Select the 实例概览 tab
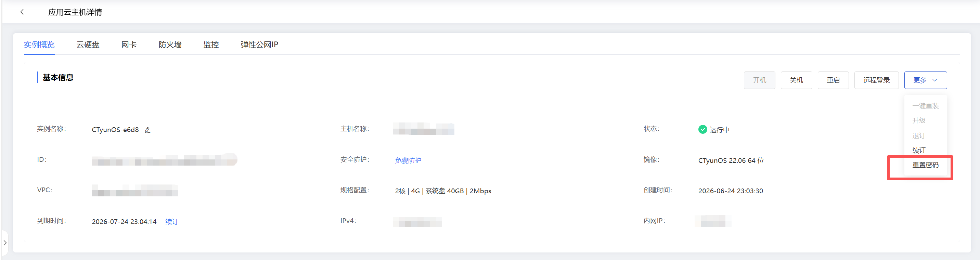 point(39,45)
